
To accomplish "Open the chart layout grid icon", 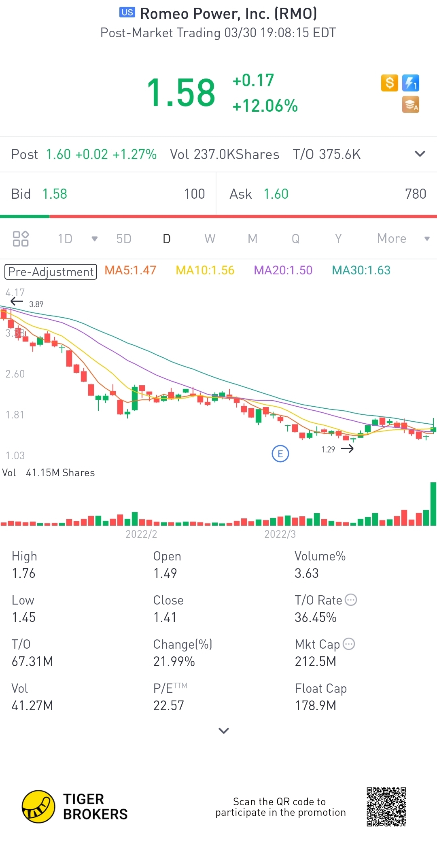I will click(21, 239).
